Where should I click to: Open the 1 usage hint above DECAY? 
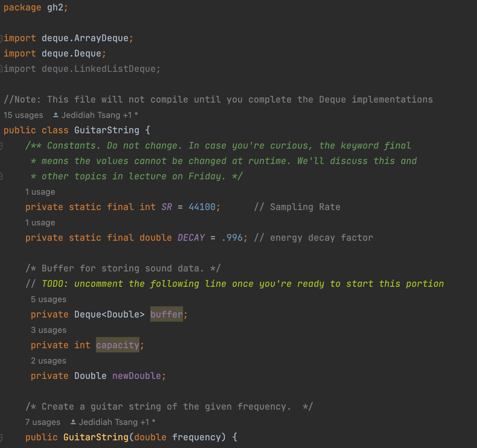(x=40, y=223)
